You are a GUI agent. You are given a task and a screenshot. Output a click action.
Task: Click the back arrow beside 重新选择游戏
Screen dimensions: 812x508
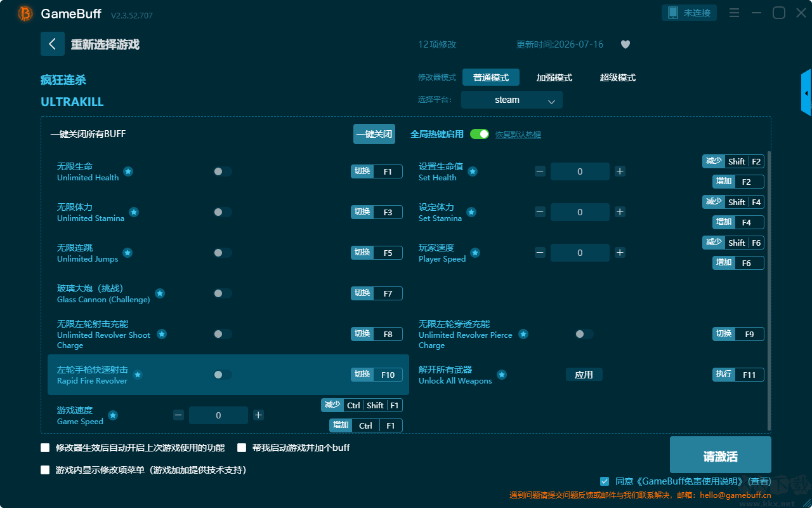point(53,44)
